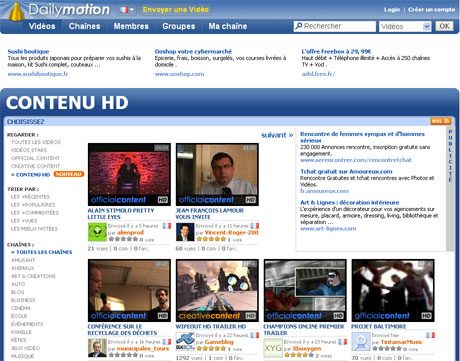Click the Vincent-Roger uploader portrait avatar
The width and height of the screenshot is (460, 361).
tap(185, 232)
